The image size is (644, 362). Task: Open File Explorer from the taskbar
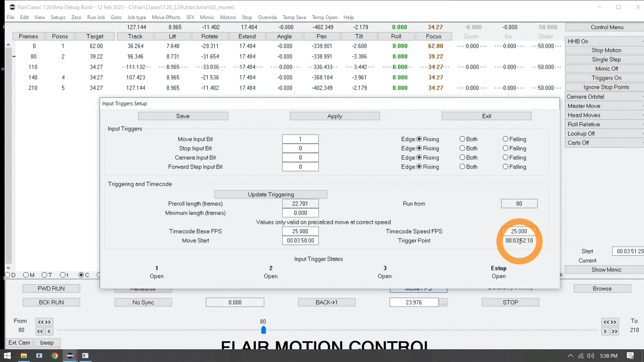(x=23, y=356)
